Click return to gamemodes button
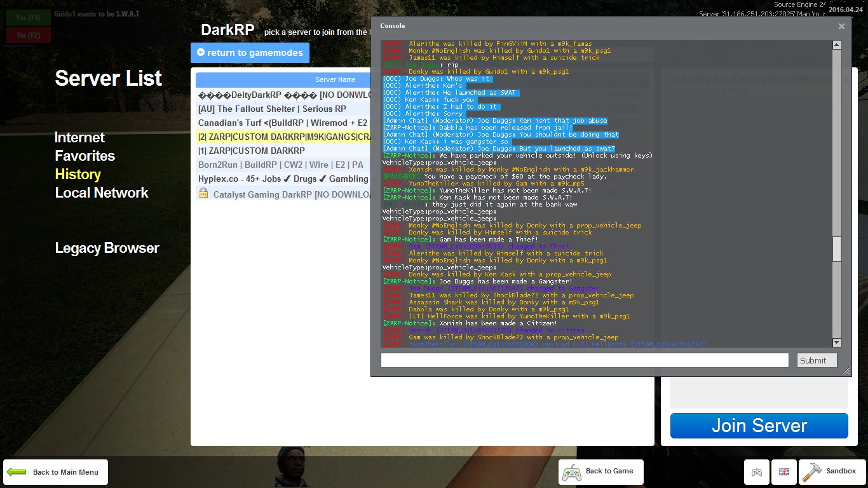 250,53
